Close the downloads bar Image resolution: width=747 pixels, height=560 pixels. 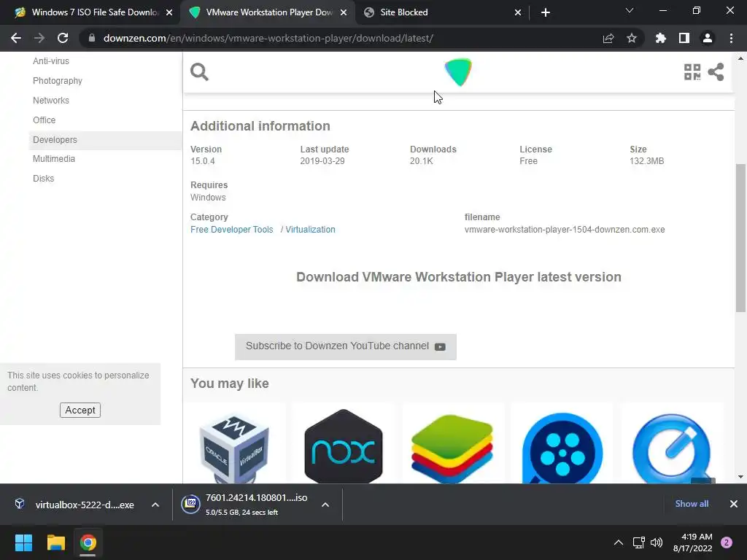point(734,504)
